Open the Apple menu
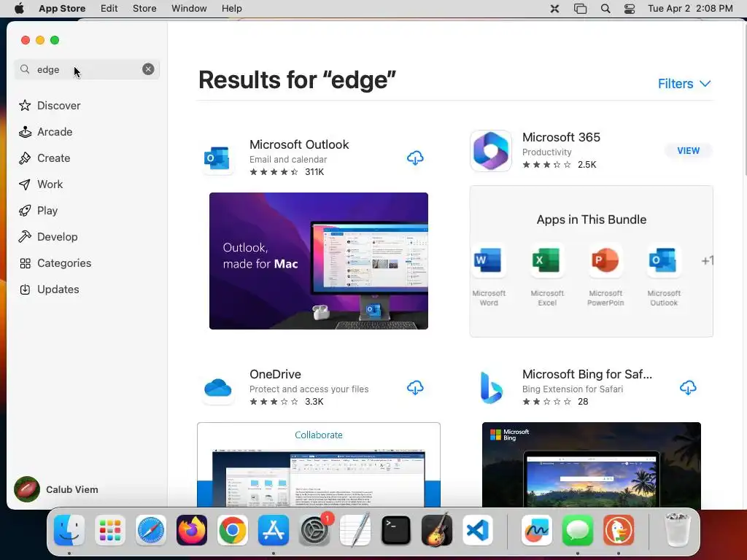 point(19,9)
